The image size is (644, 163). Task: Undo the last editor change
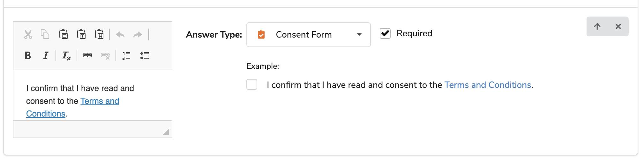click(x=120, y=34)
